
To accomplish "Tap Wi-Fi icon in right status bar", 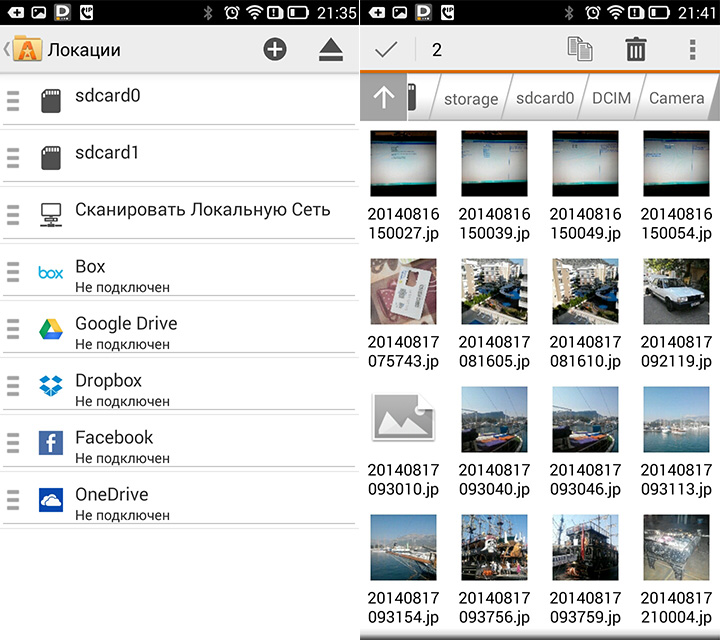I will point(615,12).
